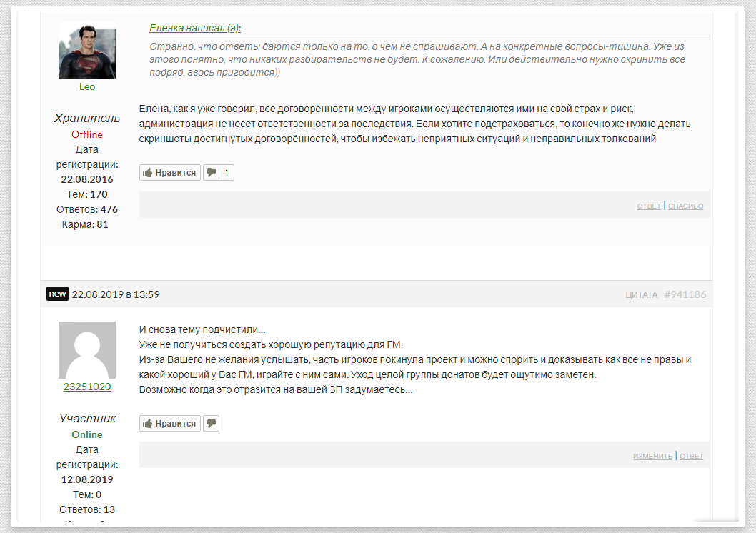
Task: Click ОТВЕТ under Leo's post
Action: click(x=649, y=206)
